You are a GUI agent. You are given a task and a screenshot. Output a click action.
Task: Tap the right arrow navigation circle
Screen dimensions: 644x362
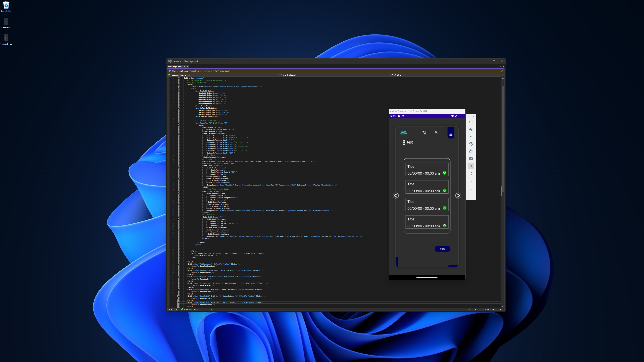point(458,196)
